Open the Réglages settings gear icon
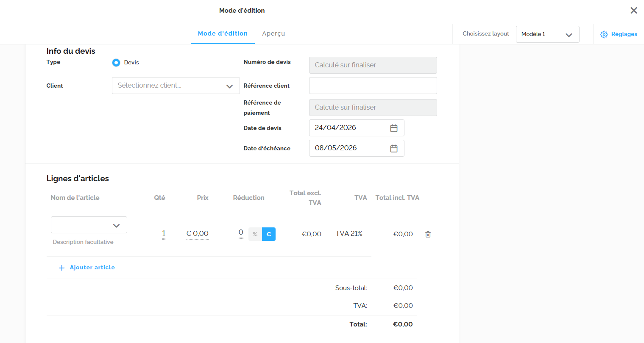This screenshot has width=644, height=343. (604, 34)
